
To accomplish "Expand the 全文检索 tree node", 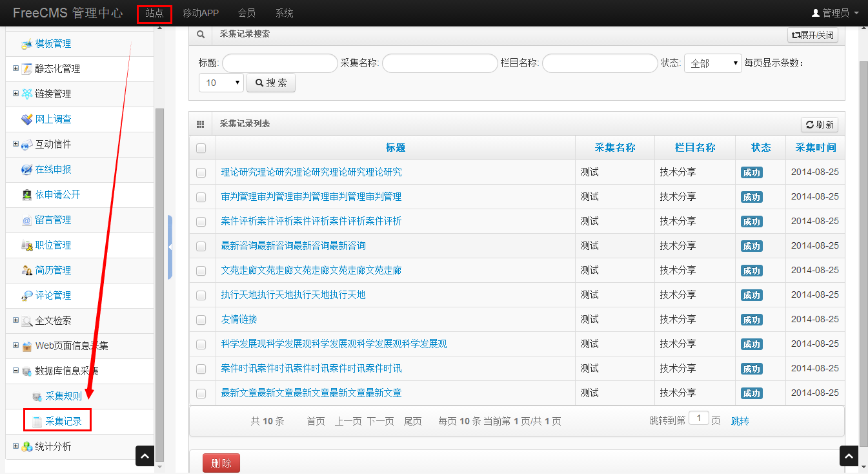I will [x=16, y=320].
